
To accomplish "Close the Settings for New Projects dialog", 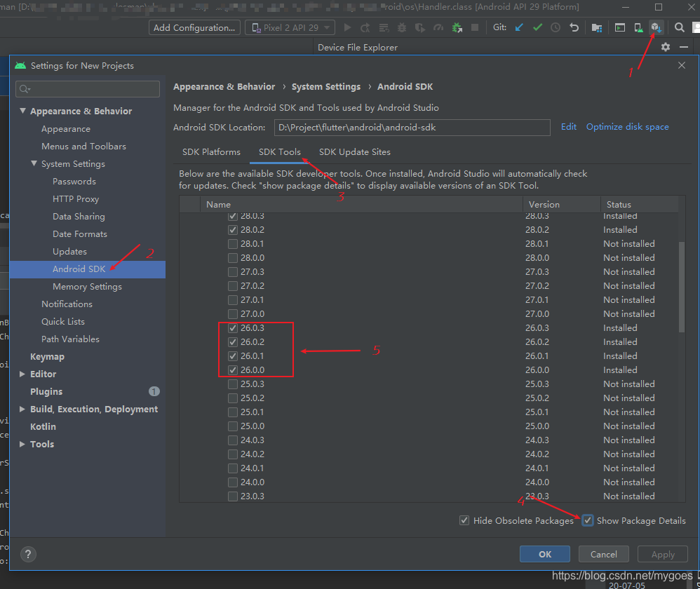I will (x=682, y=65).
